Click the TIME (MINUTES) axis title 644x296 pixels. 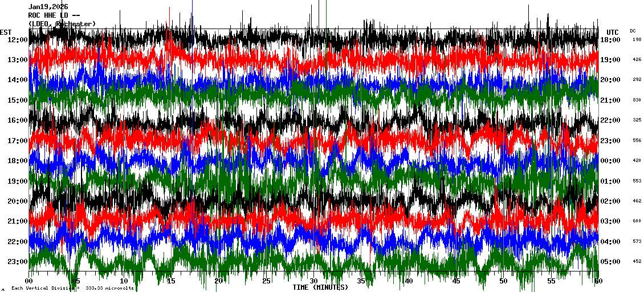pyautogui.click(x=320, y=287)
